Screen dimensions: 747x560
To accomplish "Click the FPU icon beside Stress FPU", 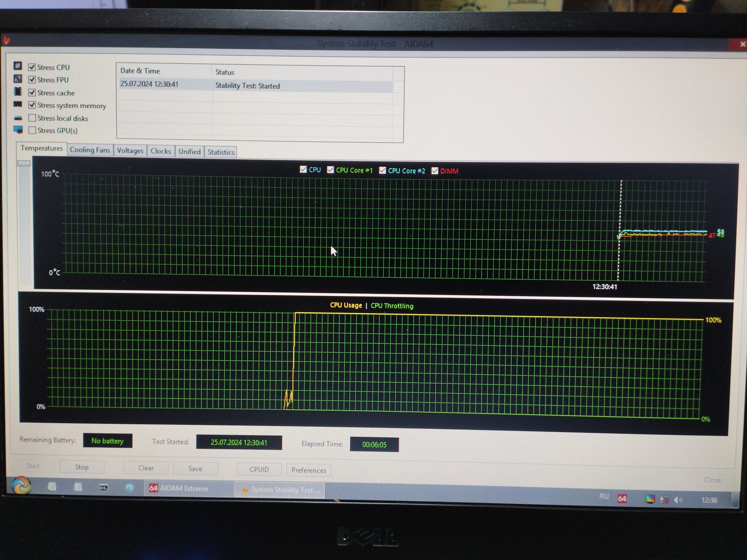I will pos(18,79).
